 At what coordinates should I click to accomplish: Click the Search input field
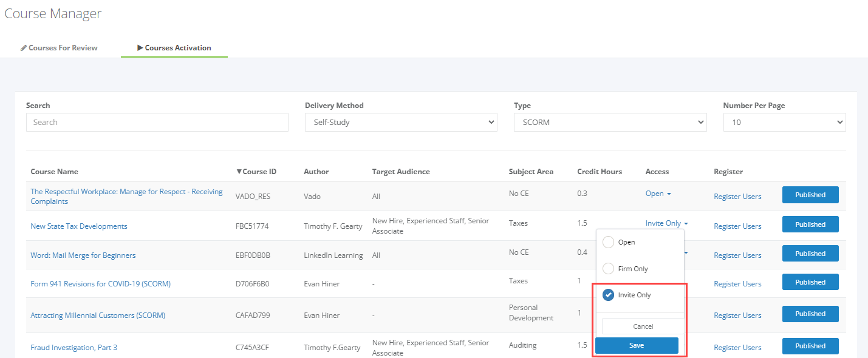coord(157,122)
